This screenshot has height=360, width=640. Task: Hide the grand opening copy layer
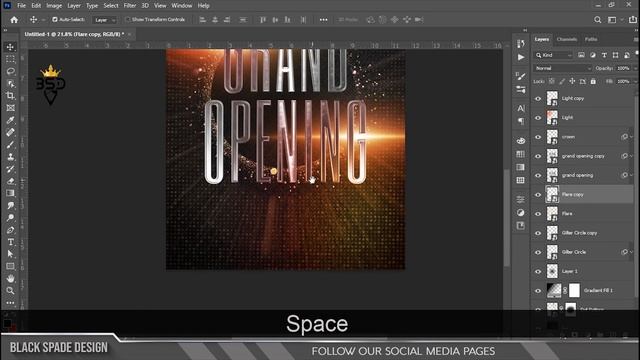point(538,156)
